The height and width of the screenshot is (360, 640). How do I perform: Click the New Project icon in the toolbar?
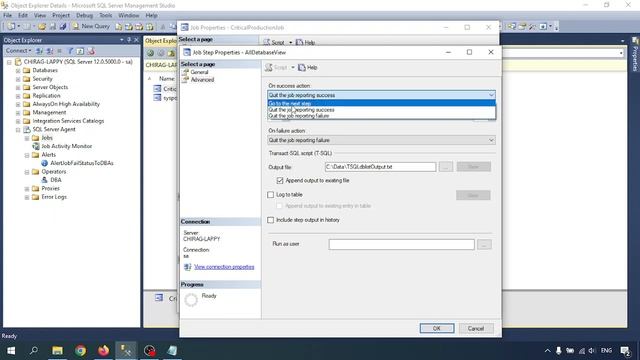point(11,27)
